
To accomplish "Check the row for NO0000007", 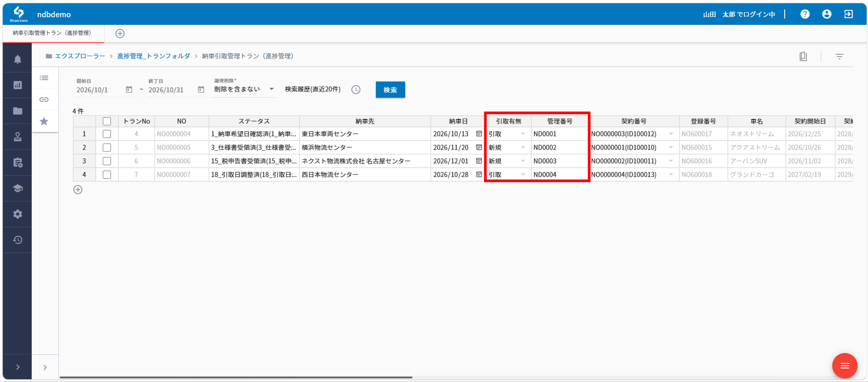I will tap(107, 174).
